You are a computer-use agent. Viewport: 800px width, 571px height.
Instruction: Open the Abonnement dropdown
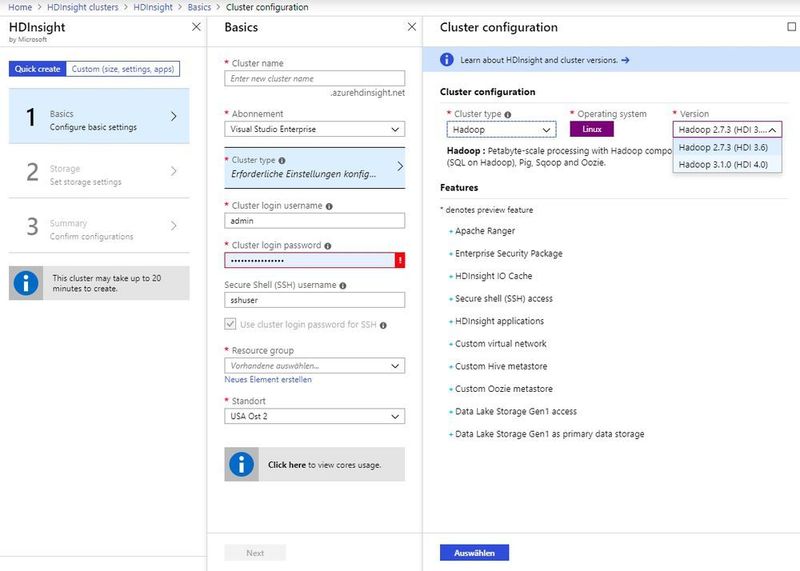point(314,129)
